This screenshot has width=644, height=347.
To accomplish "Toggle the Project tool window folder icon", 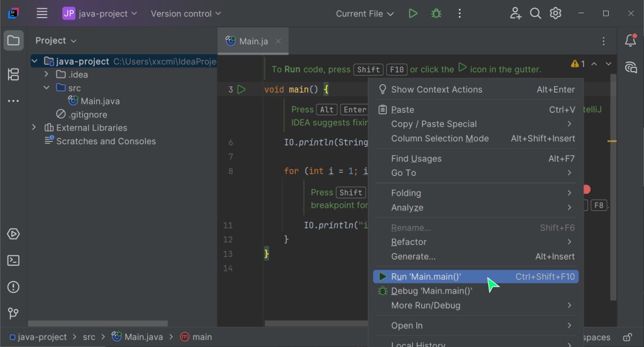I will coord(13,41).
